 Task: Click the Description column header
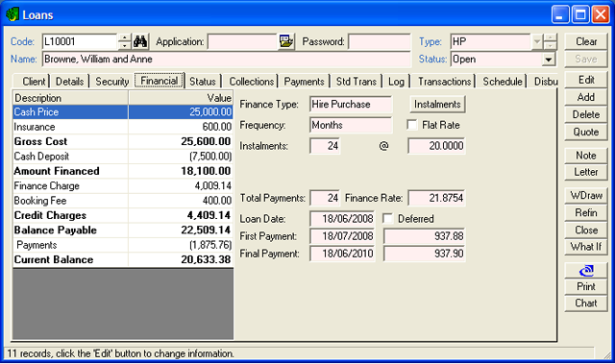click(x=70, y=98)
